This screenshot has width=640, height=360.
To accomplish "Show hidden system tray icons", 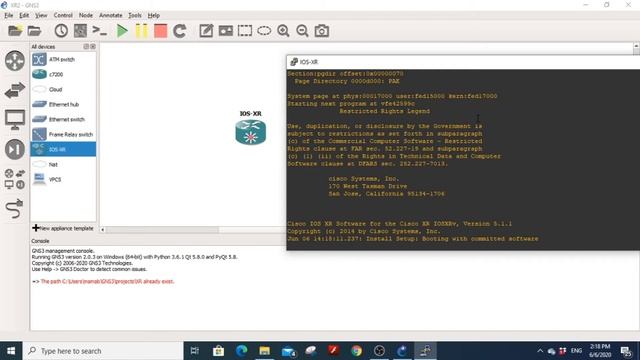I will [x=540, y=351].
